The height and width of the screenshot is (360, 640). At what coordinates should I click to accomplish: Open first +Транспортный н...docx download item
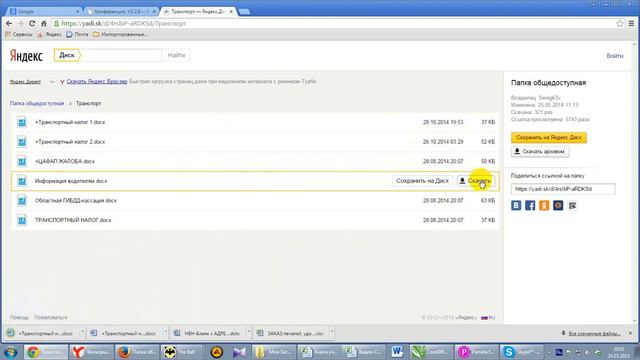pyautogui.click(x=41, y=333)
